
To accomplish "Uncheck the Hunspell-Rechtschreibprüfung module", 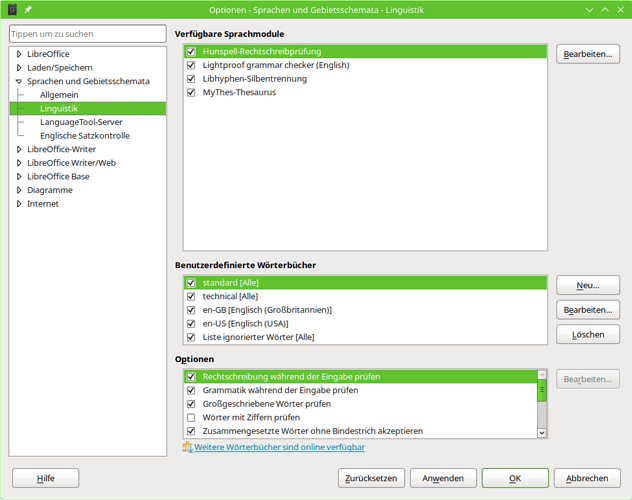I will point(191,51).
